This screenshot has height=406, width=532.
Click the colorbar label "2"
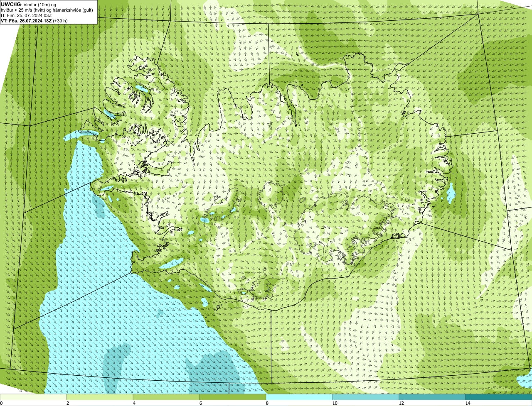click(67, 403)
